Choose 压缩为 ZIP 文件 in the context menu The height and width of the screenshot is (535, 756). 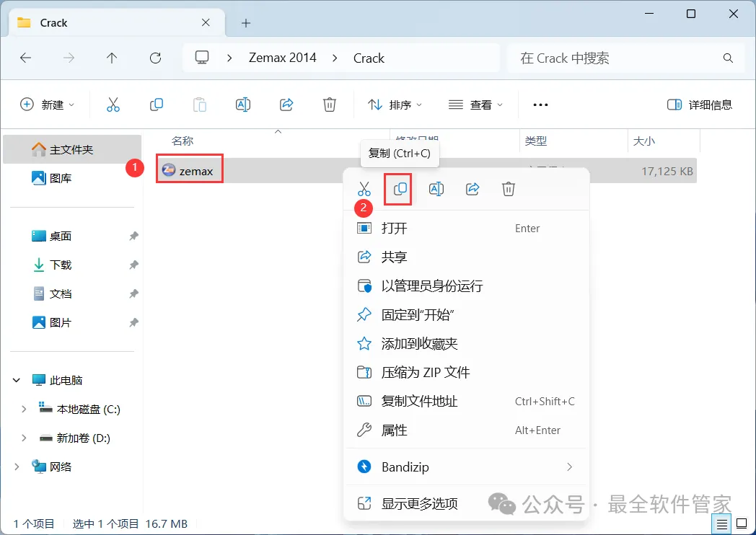pos(466,372)
